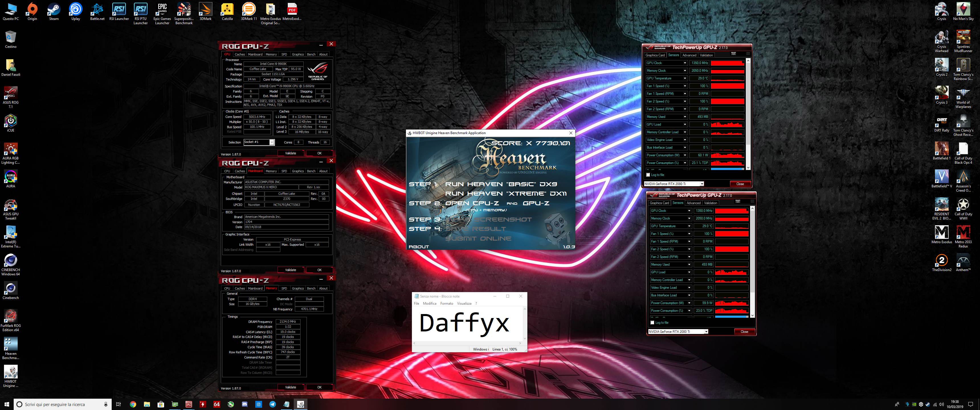Select the HWBOT Unigine desktop shortcut
Image resolution: width=980 pixels, height=410 pixels.
[11, 377]
